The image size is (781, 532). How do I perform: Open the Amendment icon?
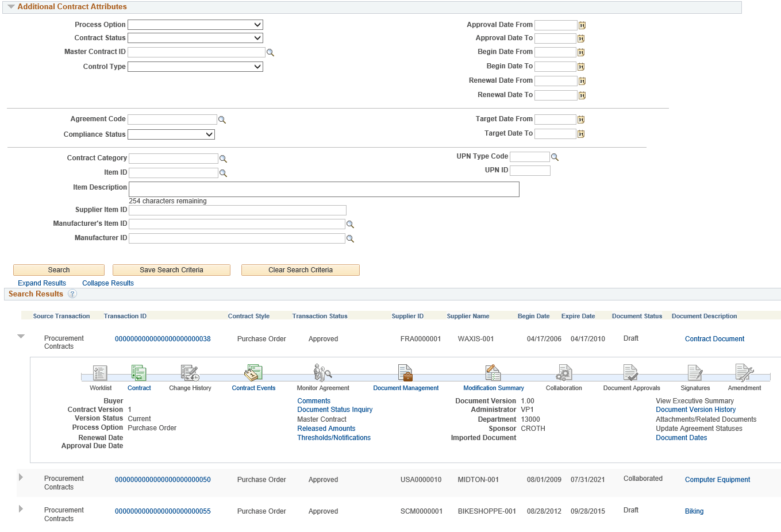[x=744, y=372]
